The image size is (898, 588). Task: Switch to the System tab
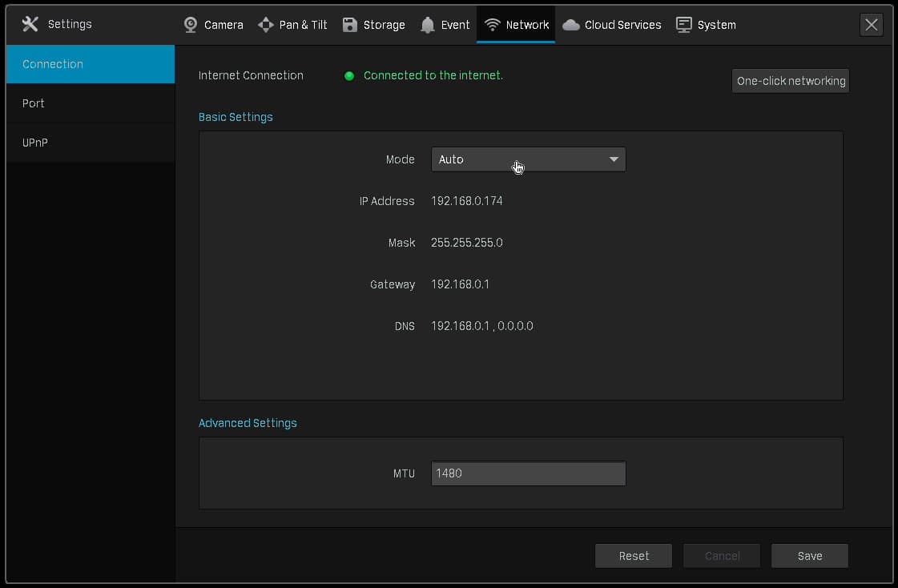[x=707, y=25]
